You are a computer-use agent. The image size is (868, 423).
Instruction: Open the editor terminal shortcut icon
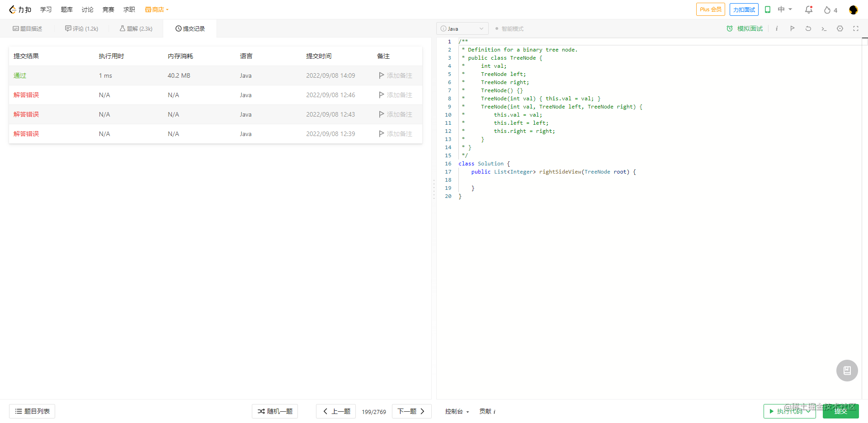point(824,28)
